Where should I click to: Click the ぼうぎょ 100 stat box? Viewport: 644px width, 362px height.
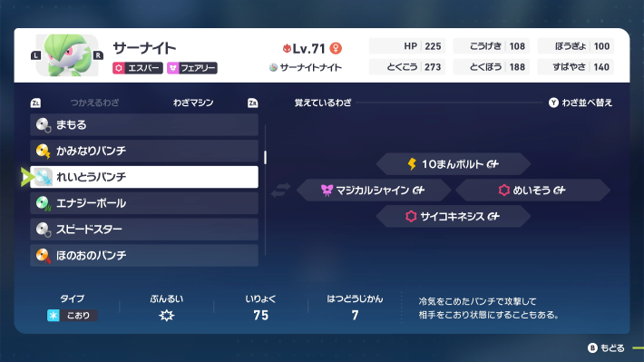pyautogui.click(x=575, y=46)
